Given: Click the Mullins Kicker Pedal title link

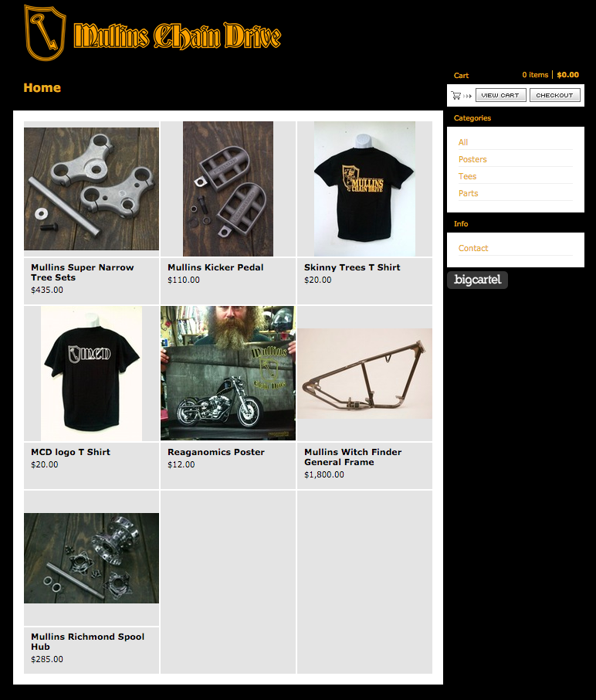Looking at the screenshot, I should pos(215,267).
